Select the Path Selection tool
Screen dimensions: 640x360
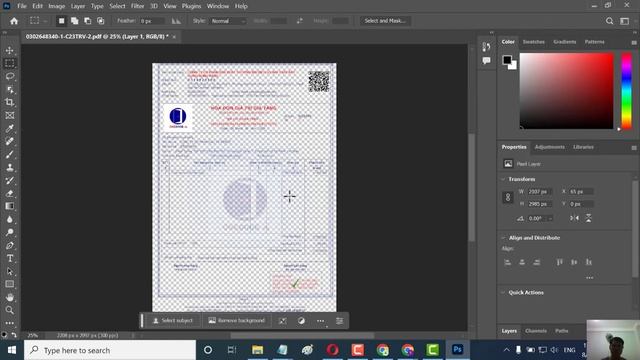[x=10, y=271]
